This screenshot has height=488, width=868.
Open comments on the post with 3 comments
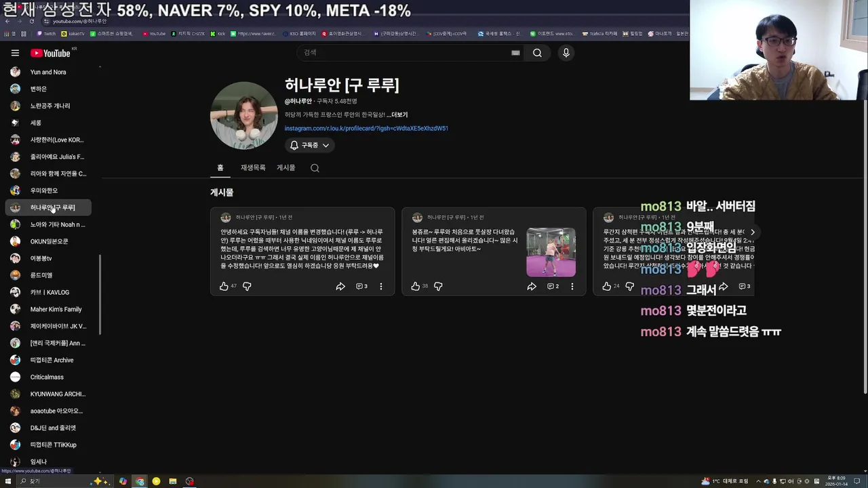coord(361,287)
